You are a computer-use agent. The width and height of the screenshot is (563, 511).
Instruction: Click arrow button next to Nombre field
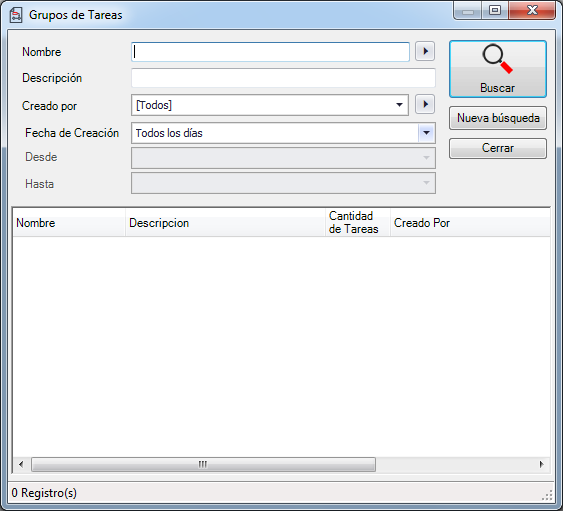[425, 51]
